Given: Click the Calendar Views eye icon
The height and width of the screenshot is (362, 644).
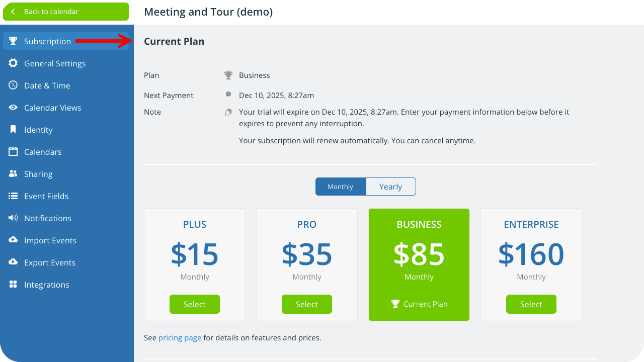Looking at the screenshot, I should [x=13, y=108].
